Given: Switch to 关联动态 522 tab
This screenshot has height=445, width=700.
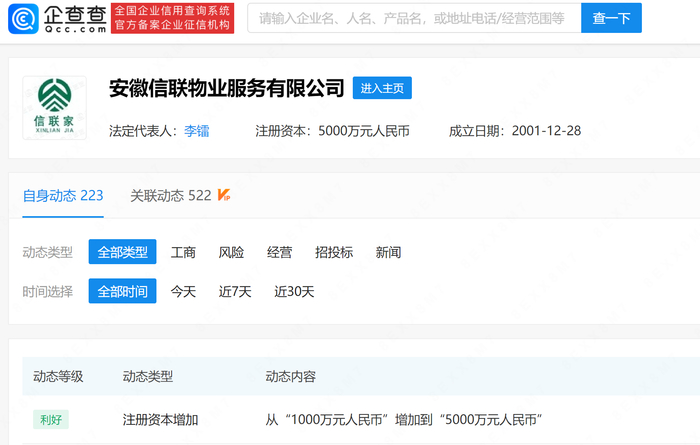Looking at the screenshot, I should click(x=171, y=195).
